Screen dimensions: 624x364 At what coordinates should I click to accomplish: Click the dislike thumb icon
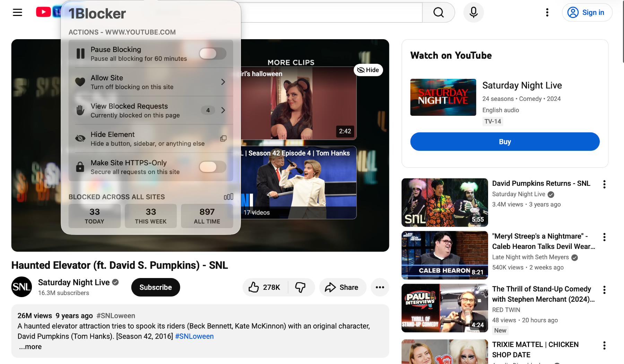300,287
